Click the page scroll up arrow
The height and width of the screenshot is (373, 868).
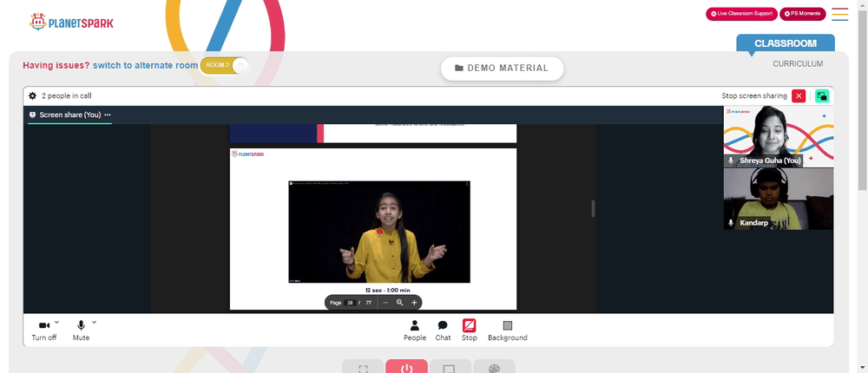pyautogui.click(x=863, y=4)
